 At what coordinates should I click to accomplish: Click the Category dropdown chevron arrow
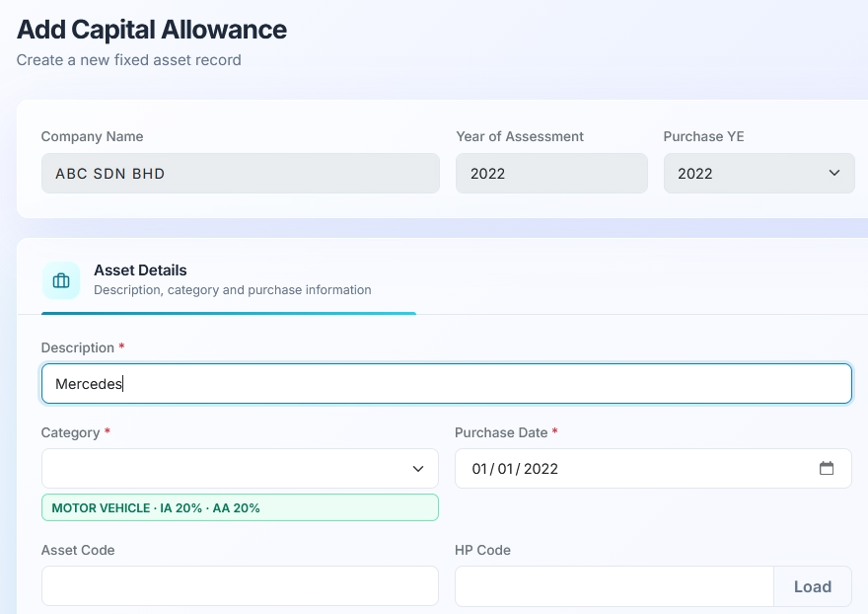pyautogui.click(x=418, y=469)
